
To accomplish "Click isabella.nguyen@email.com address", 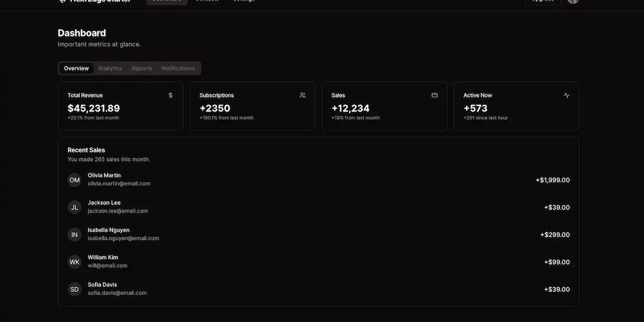I will tap(124, 238).
